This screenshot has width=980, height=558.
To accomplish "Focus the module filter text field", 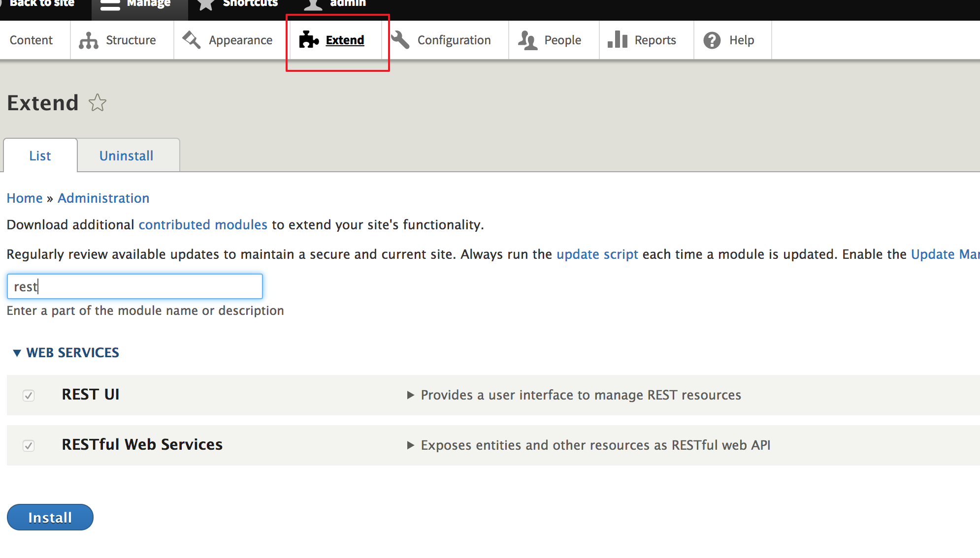I will click(x=135, y=286).
